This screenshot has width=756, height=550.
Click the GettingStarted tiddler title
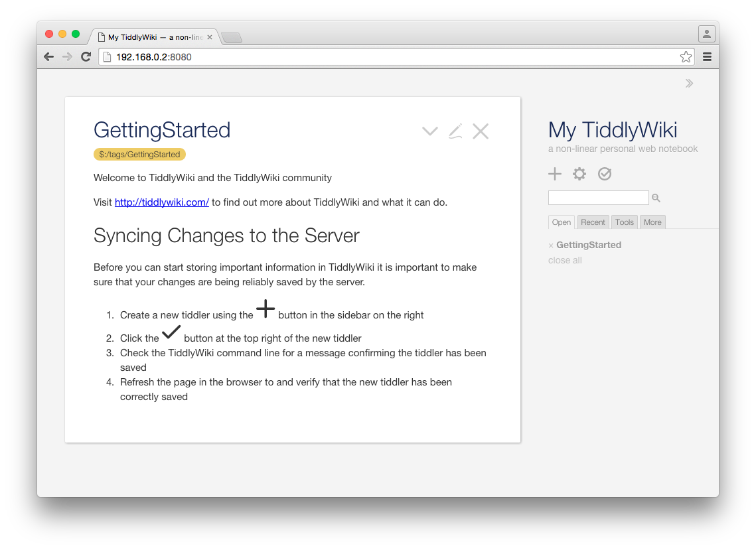[x=162, y=130]
